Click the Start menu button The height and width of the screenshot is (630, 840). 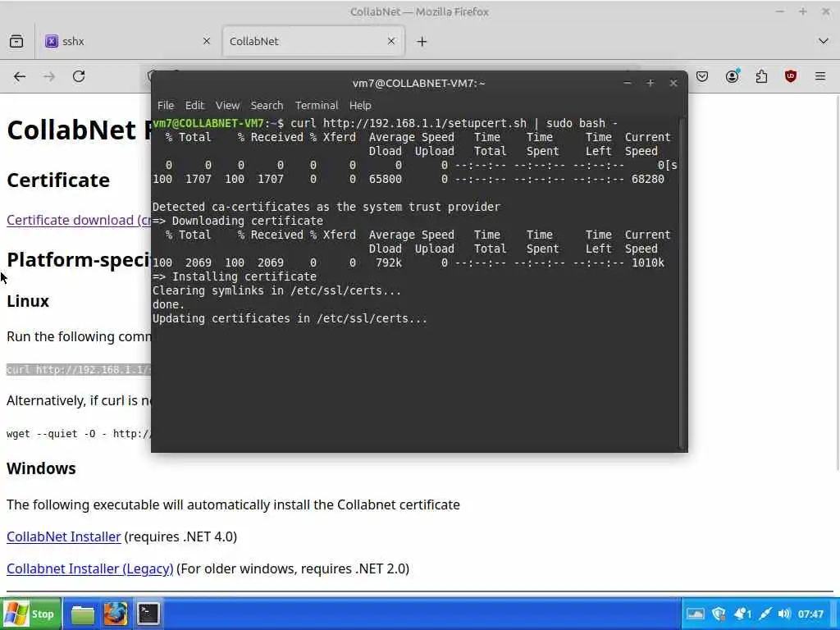pyautogui.click(x=31, y=614)
